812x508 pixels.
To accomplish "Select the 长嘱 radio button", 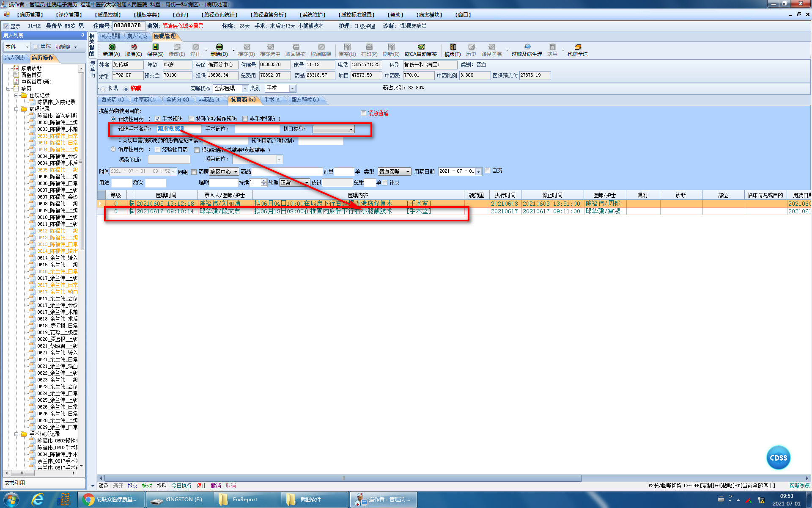I will [104, 89].
